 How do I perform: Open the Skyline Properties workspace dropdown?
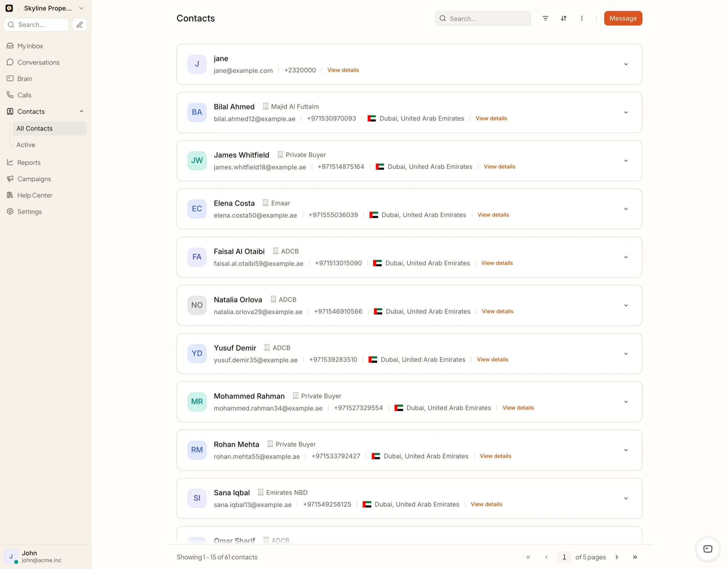(82, 8)
